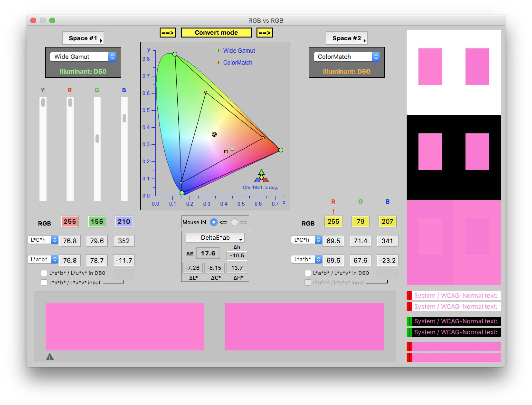Click the Space #2 blue value 207 field
The width and height of the screenshot is (532, 405).
point(387,221)
